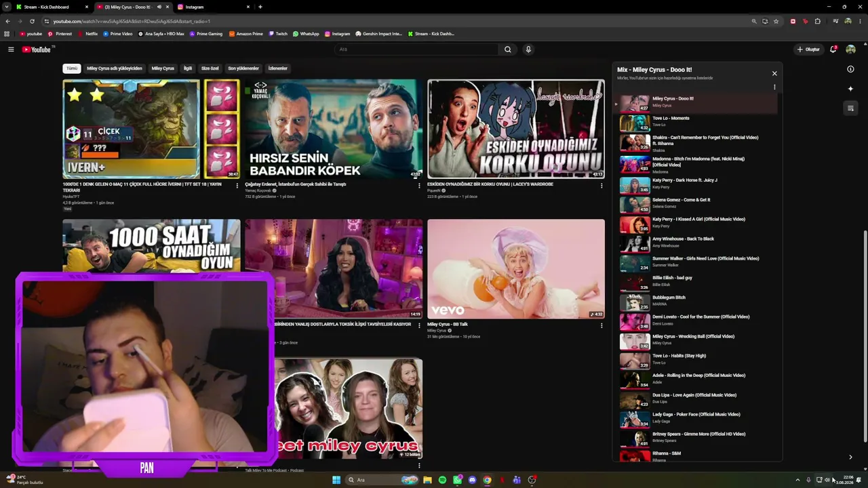Screen dimensions: 868x488
Task: Click the 'Oluştur' create button
Action: (x=808, y=49)
